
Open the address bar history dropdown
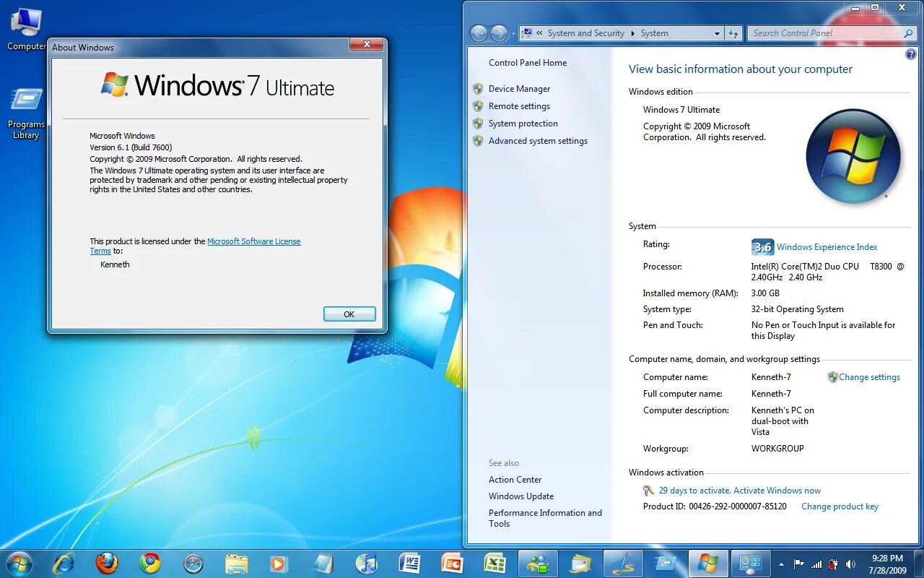[x=717, y=33]
